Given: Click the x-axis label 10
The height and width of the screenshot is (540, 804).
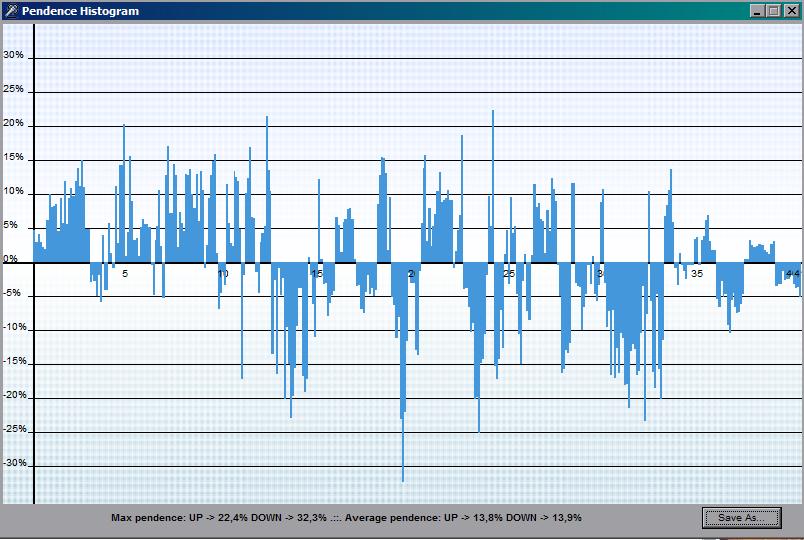Looking at the screenshot, I should point(222,273).
